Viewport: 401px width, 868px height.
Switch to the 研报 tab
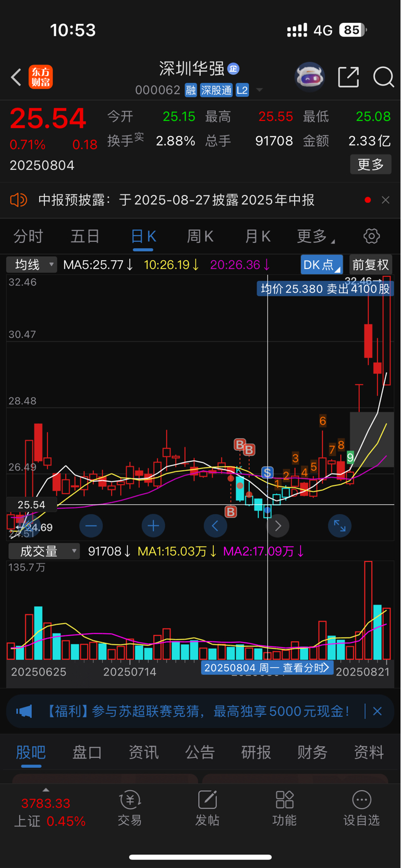point(256,752)
